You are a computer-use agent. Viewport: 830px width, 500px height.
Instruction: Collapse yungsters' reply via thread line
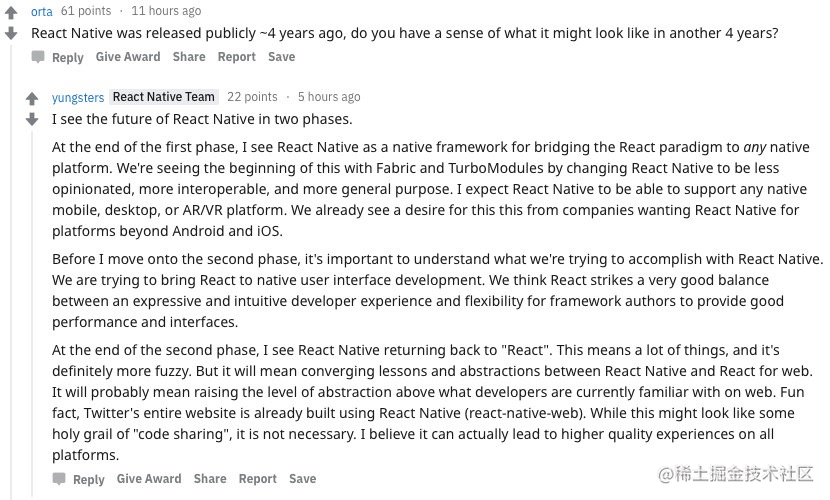(32, 312)
